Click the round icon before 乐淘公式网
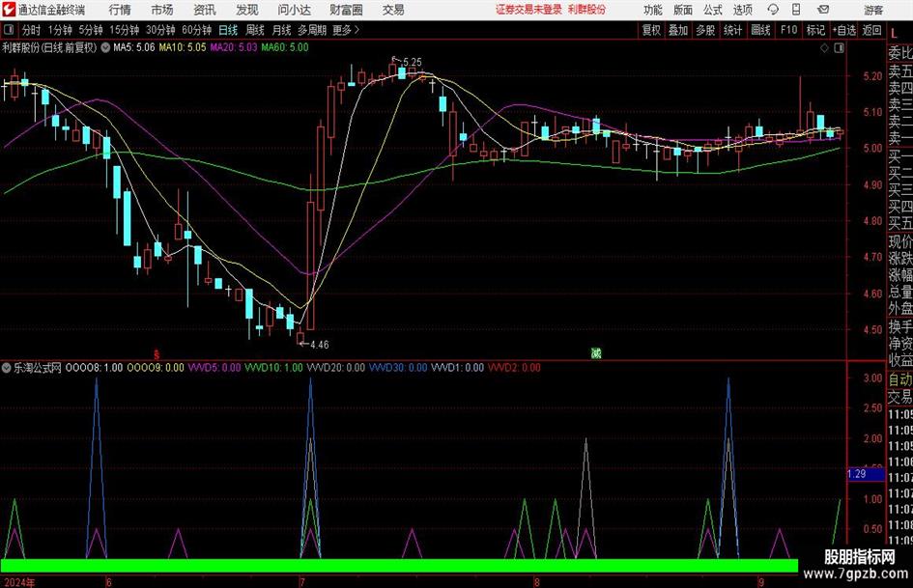913x588 pixels. (7, 368)
